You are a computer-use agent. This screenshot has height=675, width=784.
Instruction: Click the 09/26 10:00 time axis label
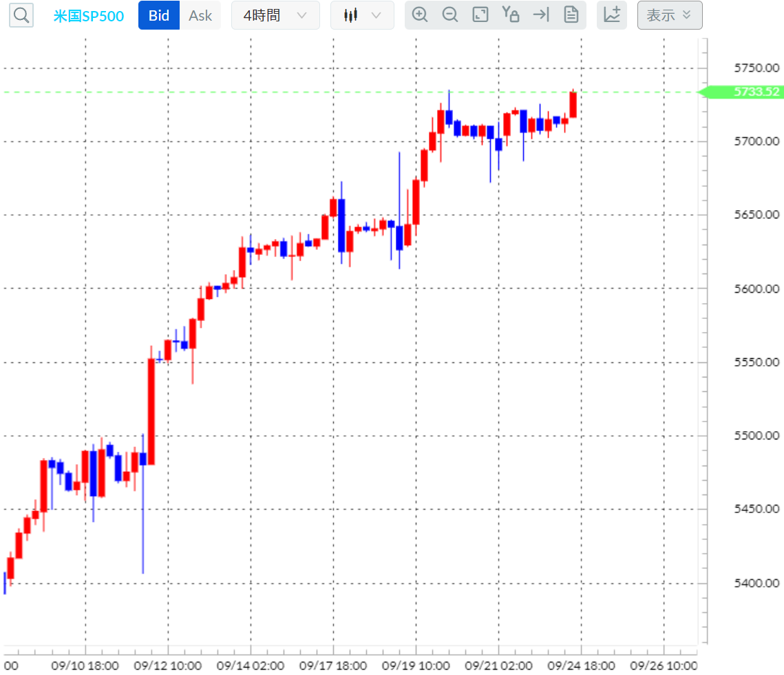664,666
